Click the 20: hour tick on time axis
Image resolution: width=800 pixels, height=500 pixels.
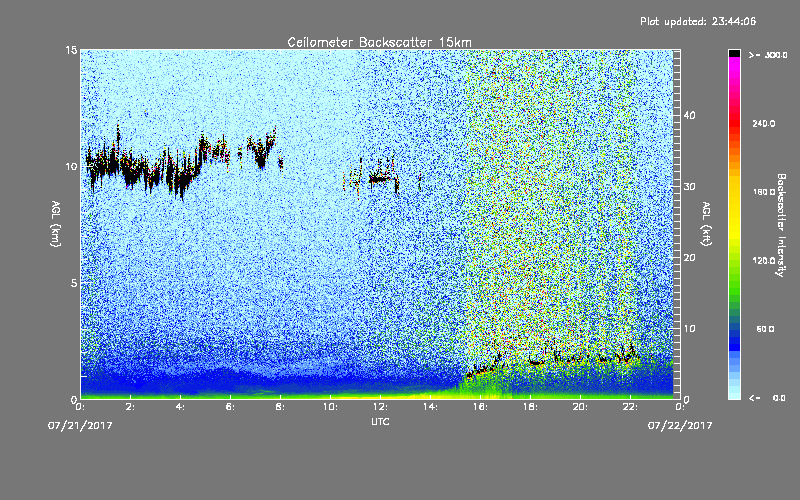pos(581,407)
